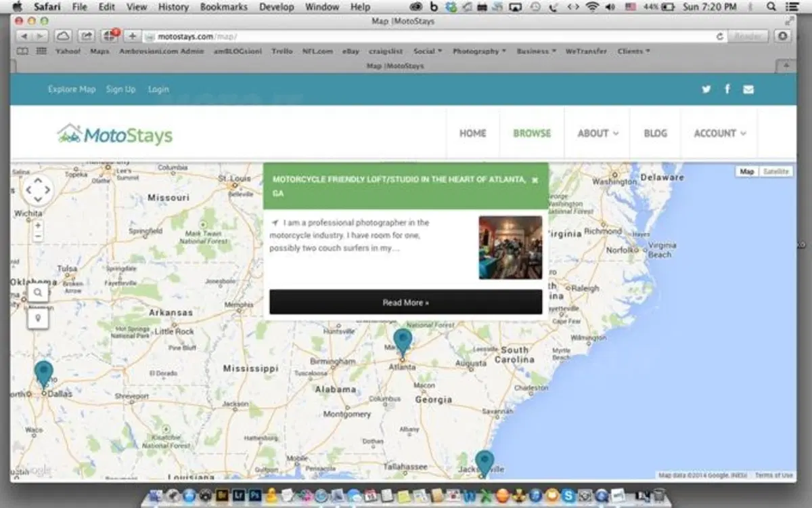The image size is (812, 508).
Task: Go to the BROWSE nav tab
Action: [532, 133]
